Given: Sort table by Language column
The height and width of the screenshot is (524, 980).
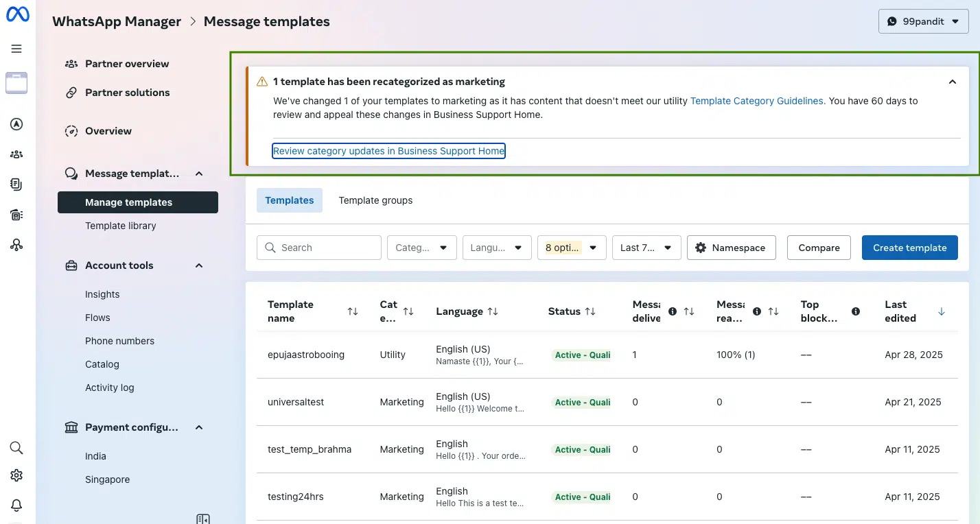Looking at the screenshot, I should [x=493, y=311].
